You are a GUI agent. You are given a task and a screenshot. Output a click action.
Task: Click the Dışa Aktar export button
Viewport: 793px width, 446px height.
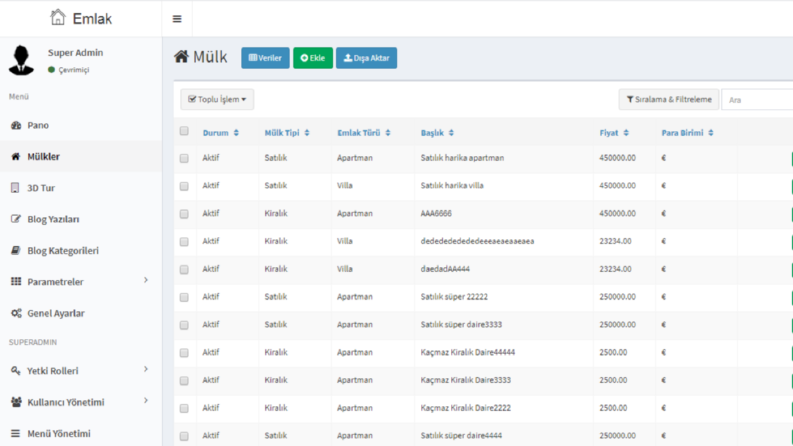(367, 58)
